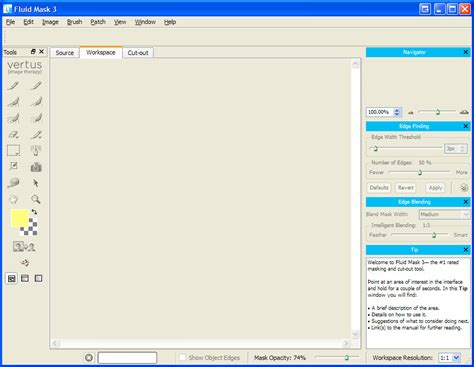Switch to the Cut-out tab
474x367 pixels.
(x=138, y=53)
